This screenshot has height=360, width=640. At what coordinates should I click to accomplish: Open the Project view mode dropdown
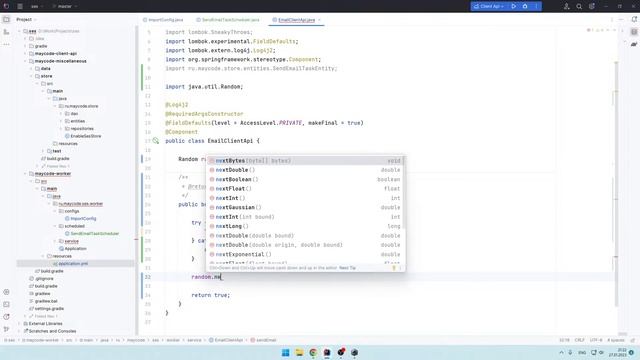(x=26, y=19)
